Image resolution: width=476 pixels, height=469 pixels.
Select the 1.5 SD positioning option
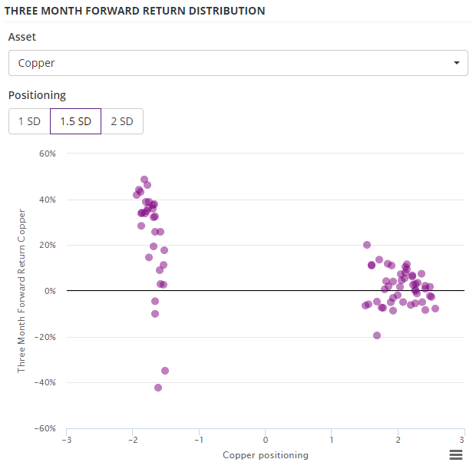pos(75,121)
